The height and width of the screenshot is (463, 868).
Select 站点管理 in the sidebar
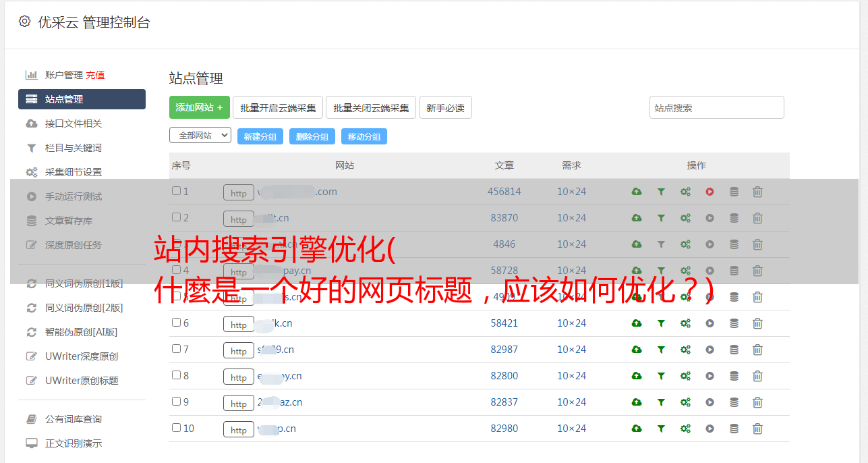(x=82, y=99)
